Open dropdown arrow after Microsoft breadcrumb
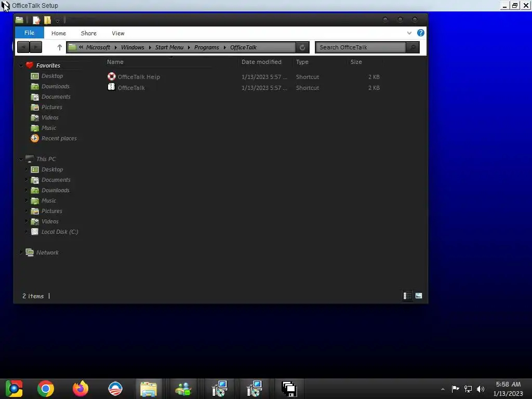The height and width of the screenshot is (399, 532). click(116, 47)
